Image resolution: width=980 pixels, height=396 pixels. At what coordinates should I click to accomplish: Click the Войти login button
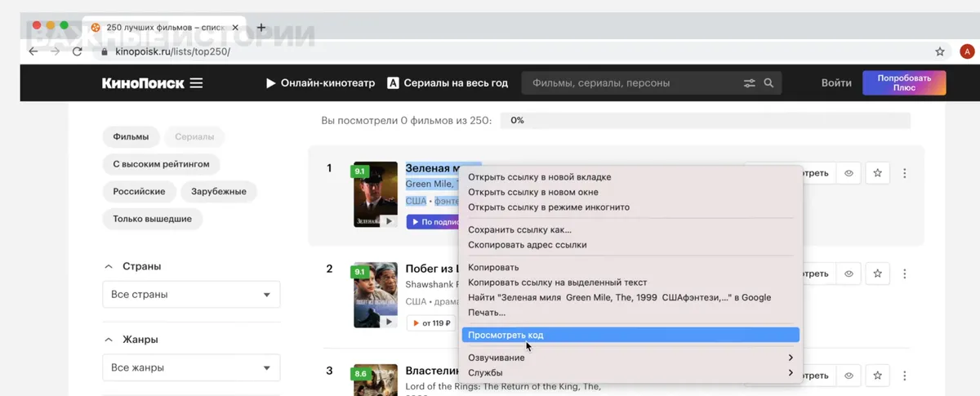coord(836,83)
